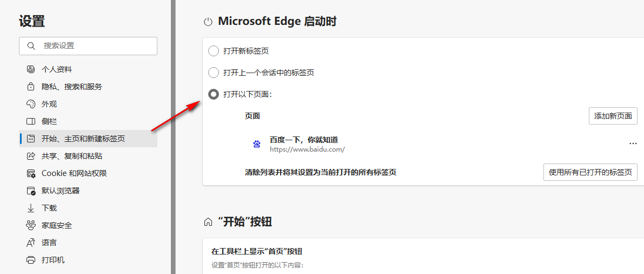Go to the 家庭安全 settings page

point(57,225)
